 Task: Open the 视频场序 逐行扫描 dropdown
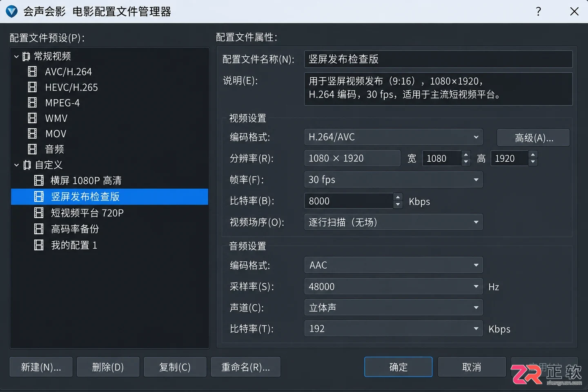coord(393,222)
